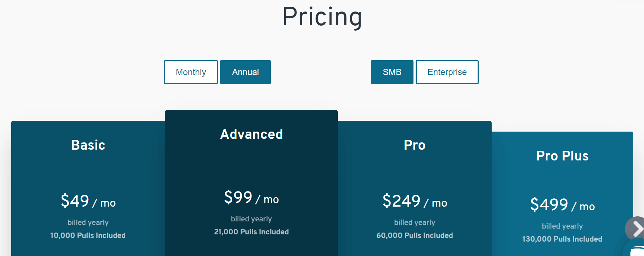Switch to Enterprise plans
This screenshot has height=256, width=644.
click(447, 72)
